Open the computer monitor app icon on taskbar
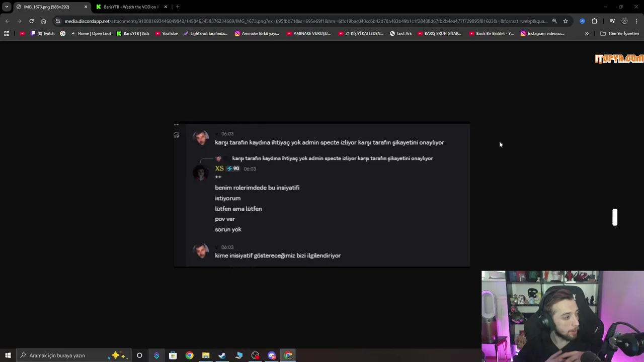This screenshot has width=644, height=362. [x=238, y=355]
